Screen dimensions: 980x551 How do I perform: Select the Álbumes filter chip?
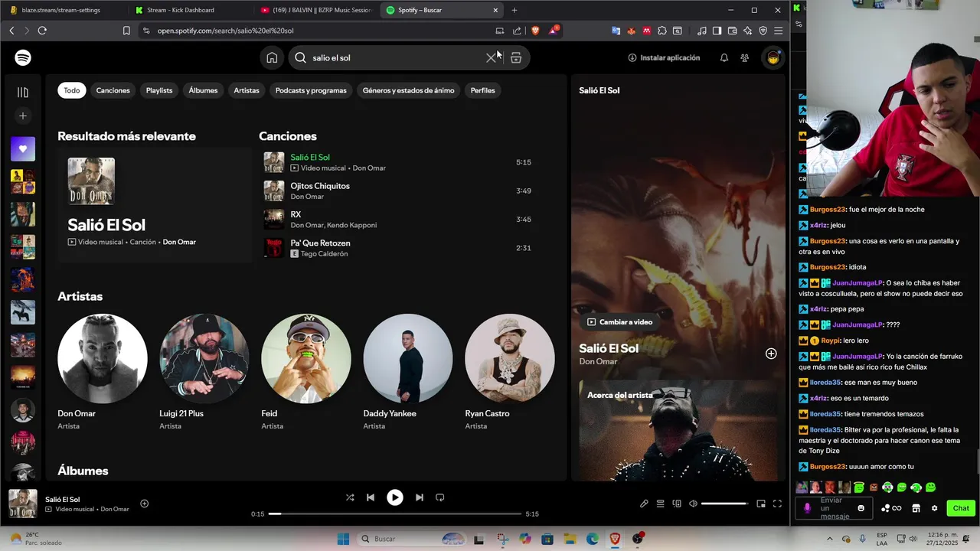pyautogui.click(x=203, y=90)
